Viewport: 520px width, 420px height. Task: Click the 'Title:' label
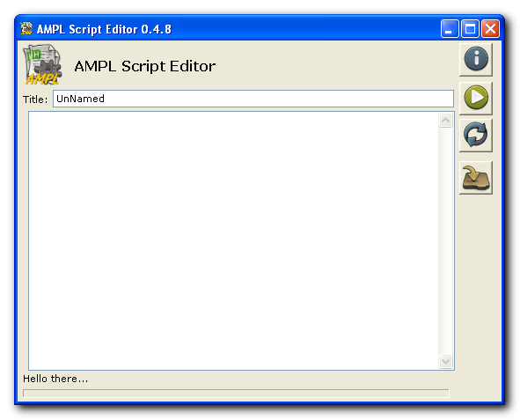coord(35,99)
